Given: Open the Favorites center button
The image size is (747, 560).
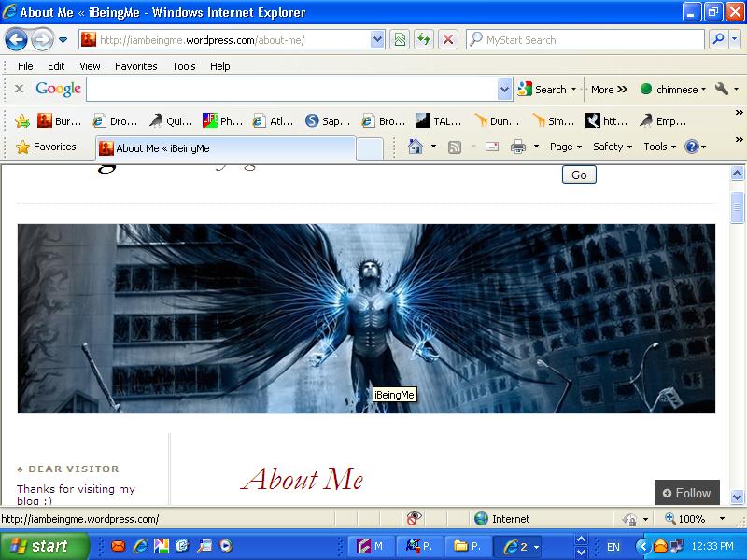Looking at the screenshot, I should tap(46, 147).
